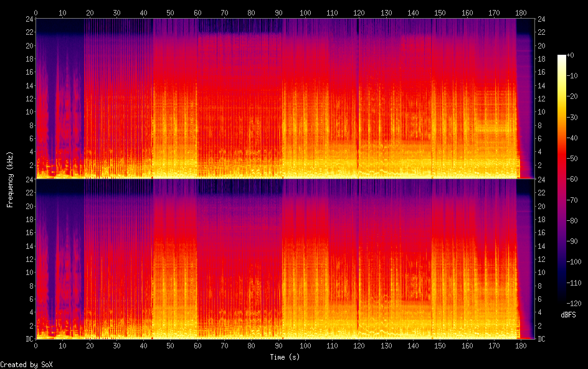The image size is (588, 369).
Task: Click '40' on the top time axis
Action: point(143,12)
